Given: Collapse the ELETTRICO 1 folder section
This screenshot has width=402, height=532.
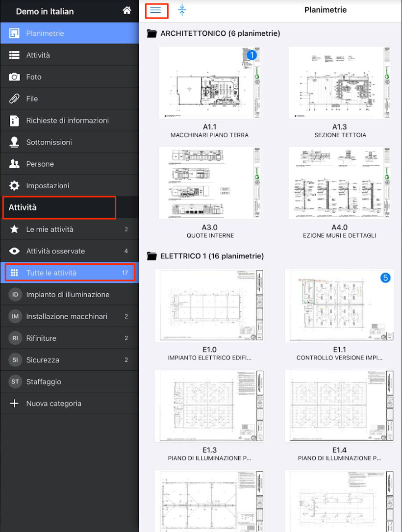Looking at the screenshot, I should pos(152,256).
